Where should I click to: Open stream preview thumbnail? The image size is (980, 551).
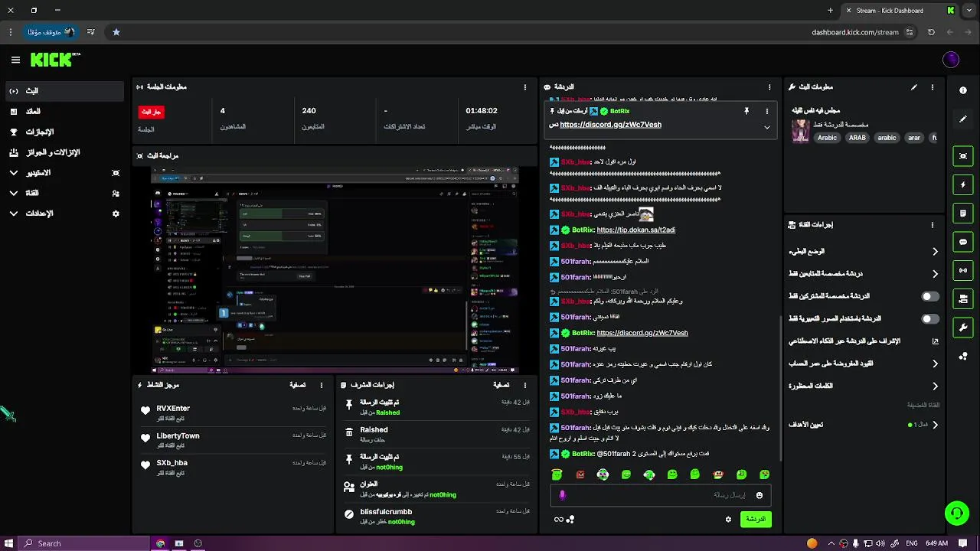[x=335, y=270]
